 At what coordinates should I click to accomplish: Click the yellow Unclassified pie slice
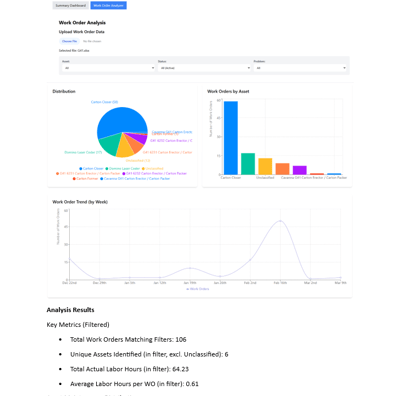124,148
